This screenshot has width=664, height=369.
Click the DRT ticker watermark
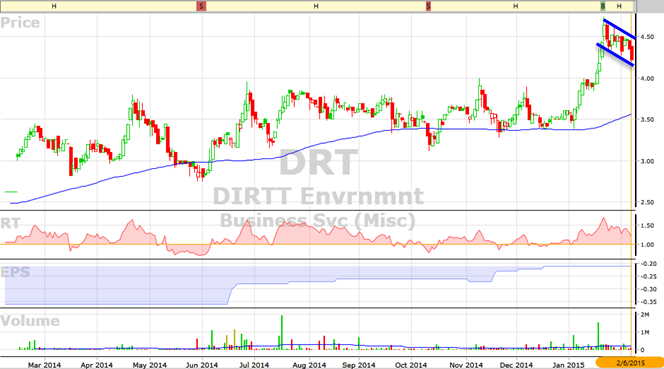point(318,163)
